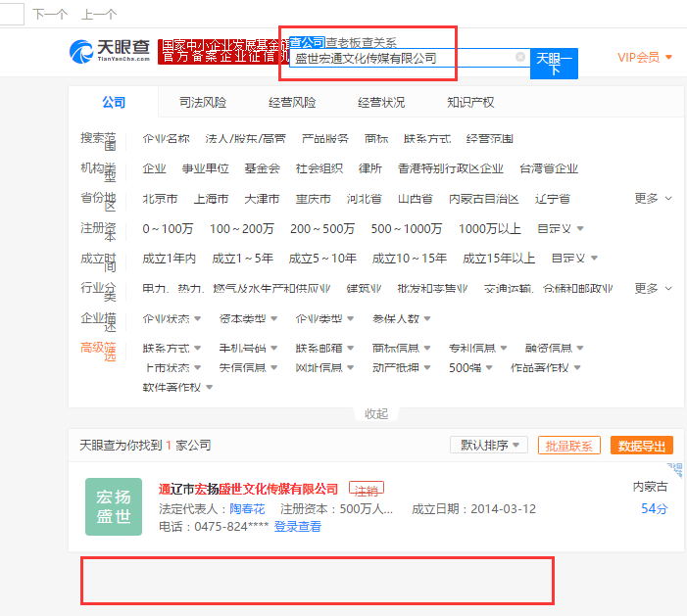Click the 数据导出 button

(x=642, y=446)
